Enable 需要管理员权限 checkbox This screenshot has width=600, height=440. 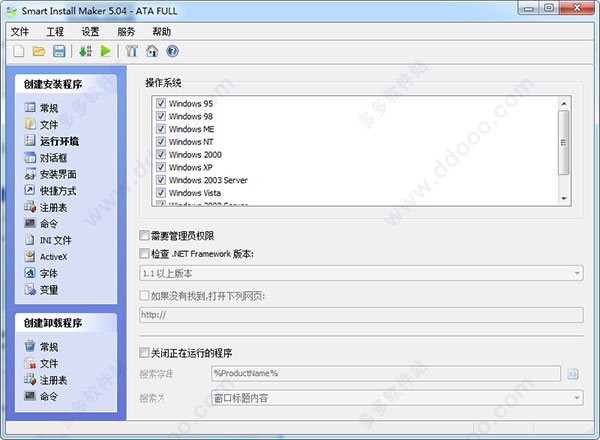(144, 235)
